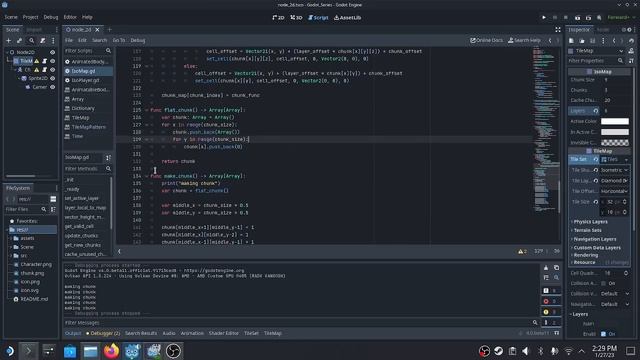The height and width of the screenshot is (360, 640).
Task: Add a new node with the plus icon
Action: pyautogui.click(x=9, y=40)
